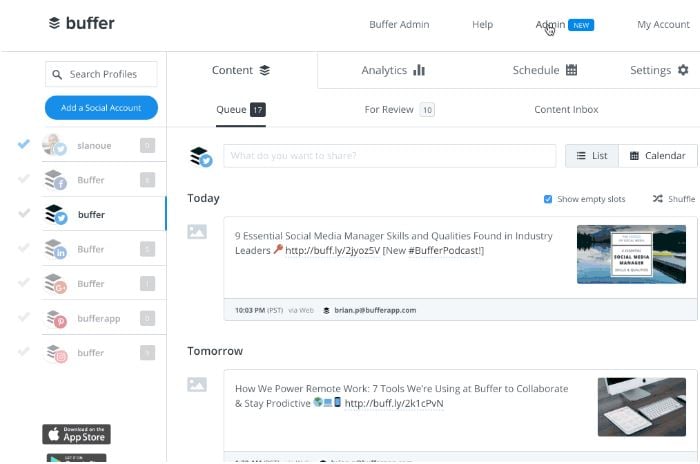Open the Remote Work tools post thumbnail
Screen dimensions: 700x464
coord(642,407)
